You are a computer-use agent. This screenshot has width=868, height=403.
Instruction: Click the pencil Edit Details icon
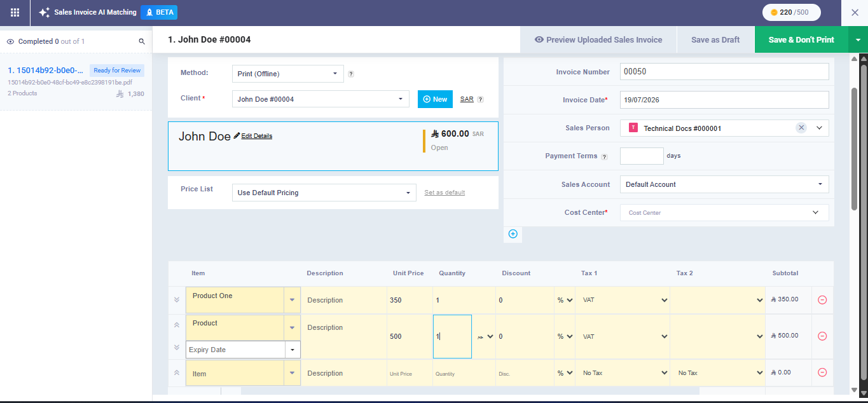coord(237,135)
